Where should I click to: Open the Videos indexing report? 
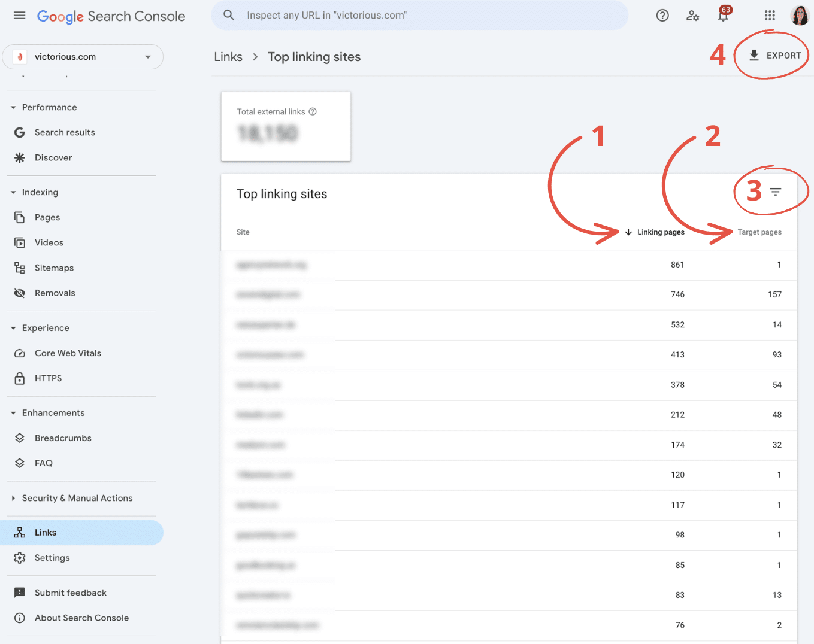(x=49, y=242)
